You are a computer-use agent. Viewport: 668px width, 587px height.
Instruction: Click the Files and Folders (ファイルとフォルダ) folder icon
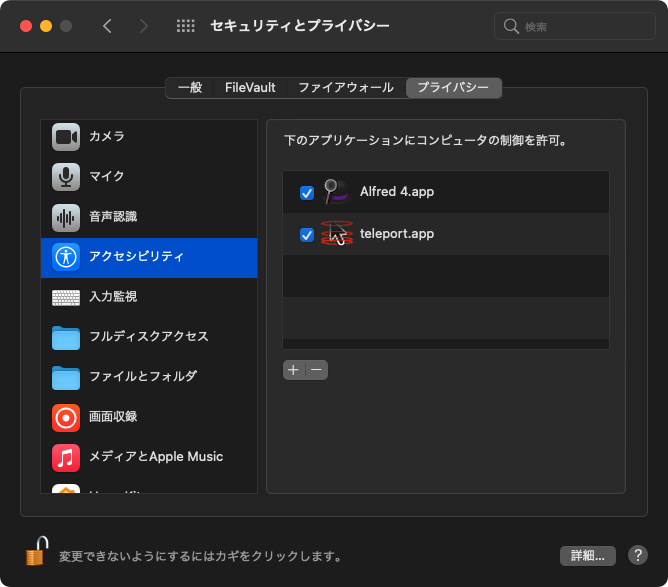click(x=66, y=378)
